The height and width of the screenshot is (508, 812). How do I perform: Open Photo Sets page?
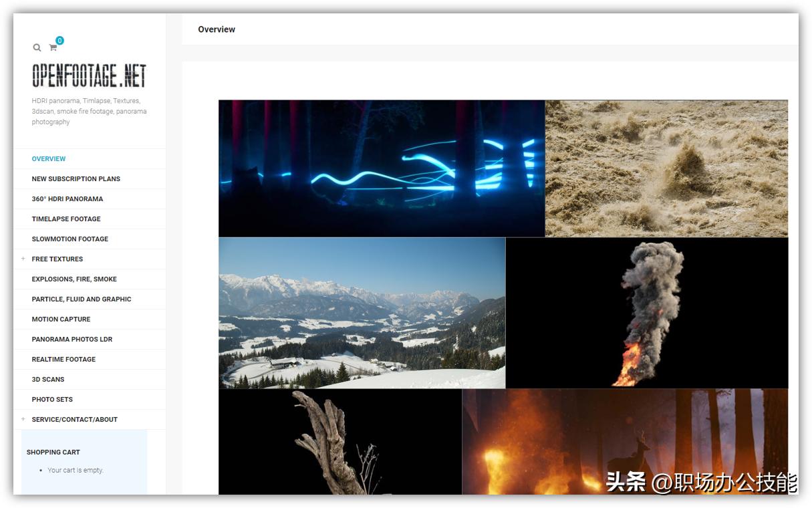point(52,400)
